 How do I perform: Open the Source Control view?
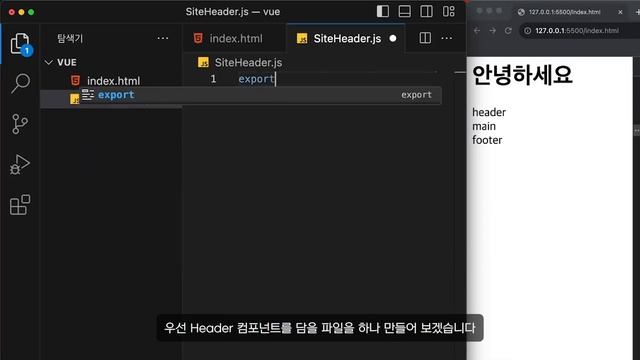click(20, 124)
